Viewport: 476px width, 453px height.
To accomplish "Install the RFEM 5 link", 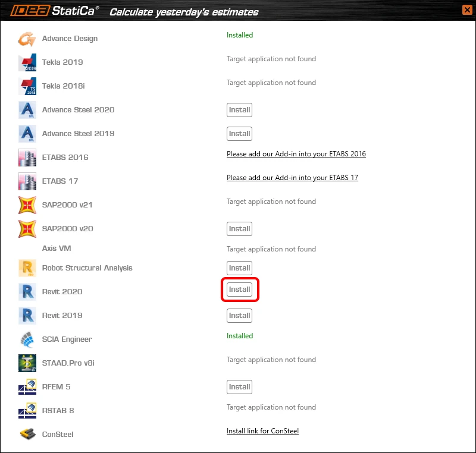I will click(x=239, y=387).
